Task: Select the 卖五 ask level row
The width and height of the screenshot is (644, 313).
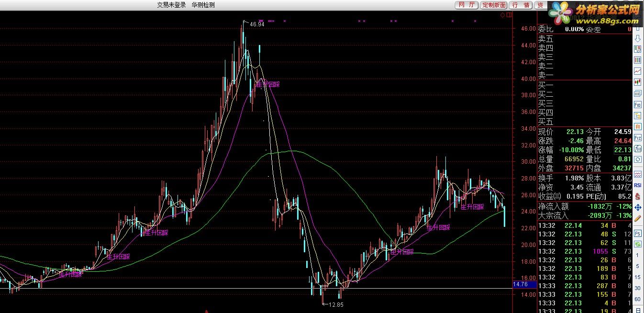Action: [x=585, y=39]
